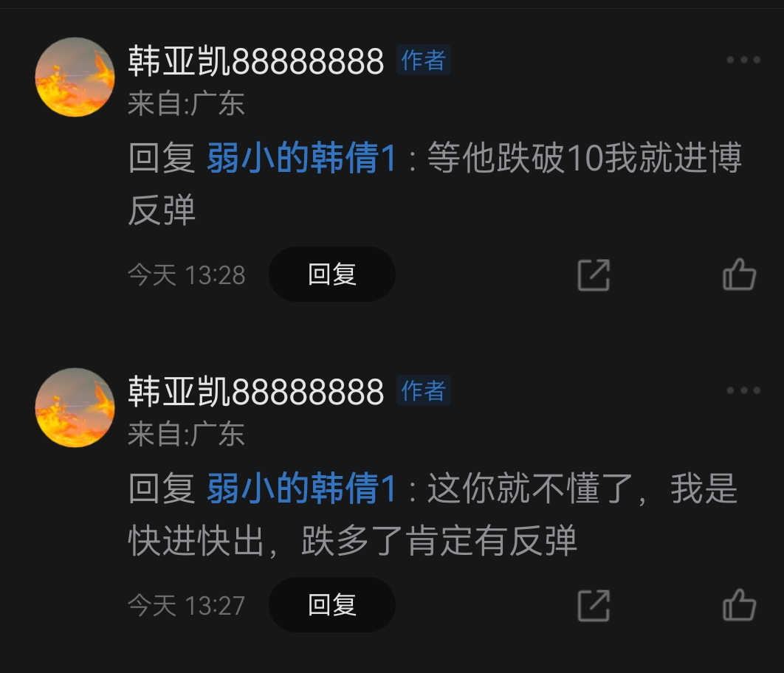
Task: Open 韩亚凯88888888 profile from second comment
Action: 256,391
